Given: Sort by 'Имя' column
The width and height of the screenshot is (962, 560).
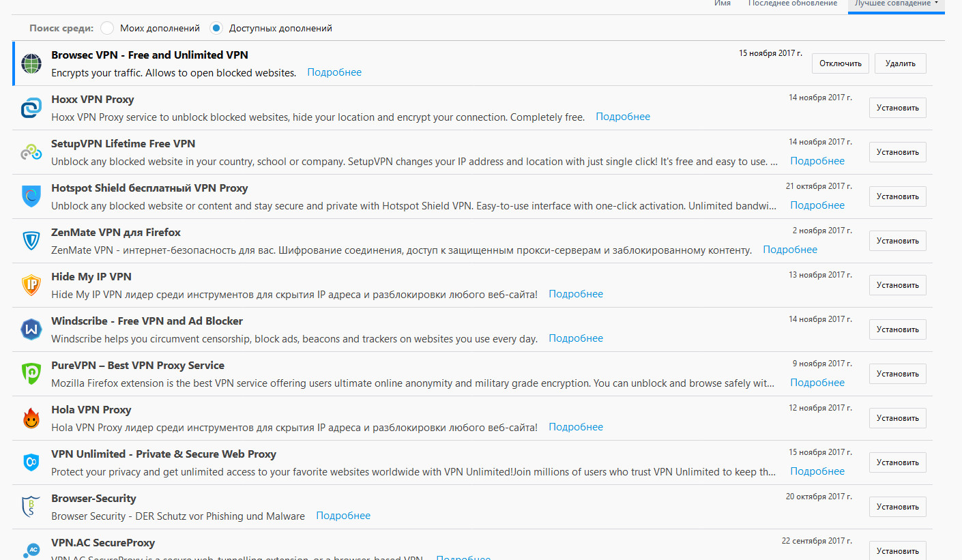Looking at the screenshot, I should [x=723, y=3].
